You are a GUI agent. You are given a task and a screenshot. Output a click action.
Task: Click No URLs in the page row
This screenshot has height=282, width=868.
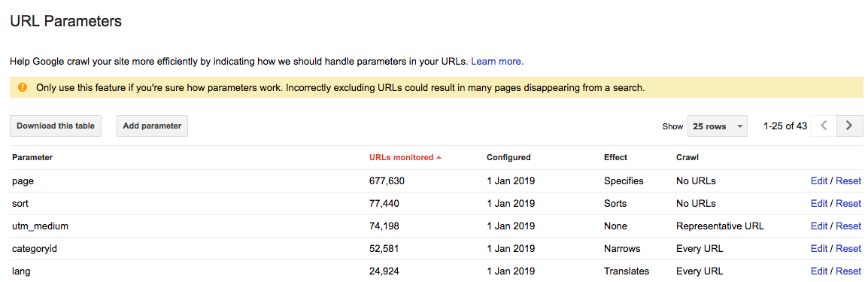coord(696,180)
